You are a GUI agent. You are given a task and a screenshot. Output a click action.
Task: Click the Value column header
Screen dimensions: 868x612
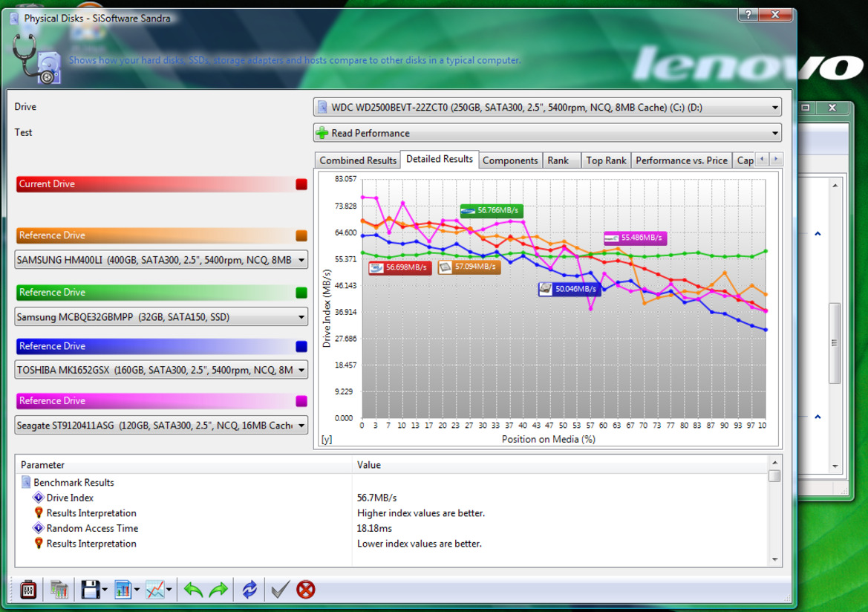pyautogui.click(x=560, y=465)
